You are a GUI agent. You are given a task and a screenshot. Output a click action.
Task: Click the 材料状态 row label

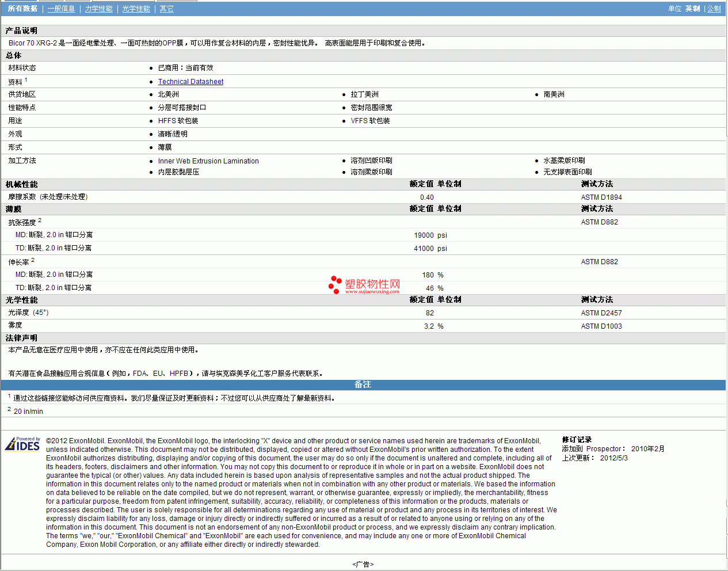point(22,68)
